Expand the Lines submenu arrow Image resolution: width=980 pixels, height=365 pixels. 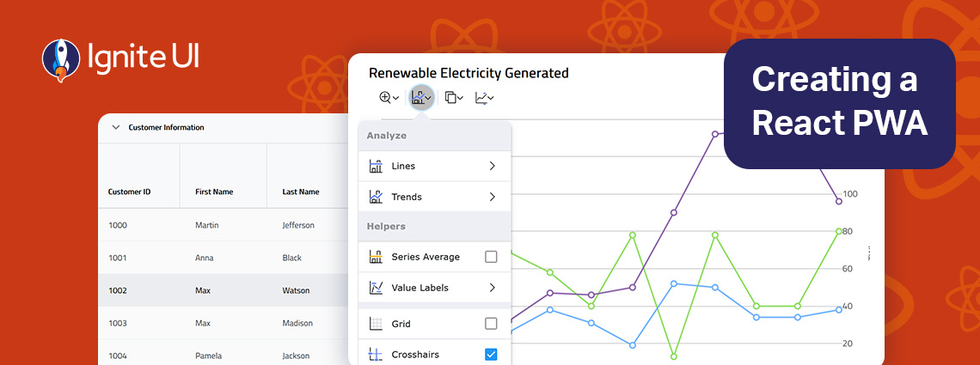493,166
